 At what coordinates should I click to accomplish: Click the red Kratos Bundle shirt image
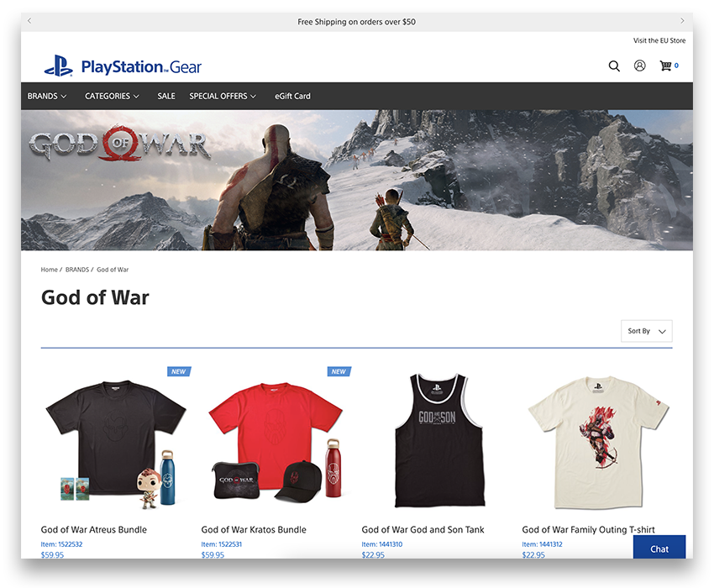coord(276,442)
